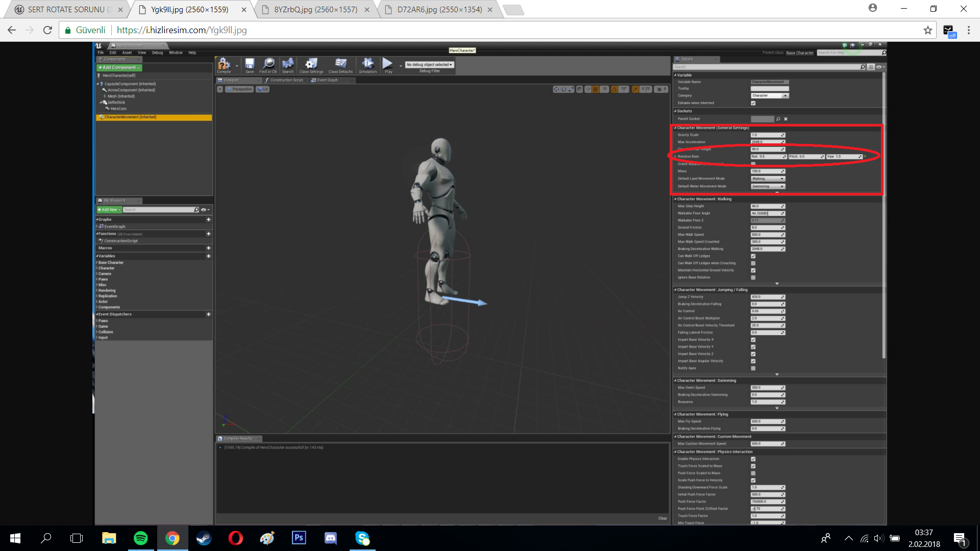Screen dimensions: 980x551
Task: Expand the Rotation Rate property
Action: (675, 157)
